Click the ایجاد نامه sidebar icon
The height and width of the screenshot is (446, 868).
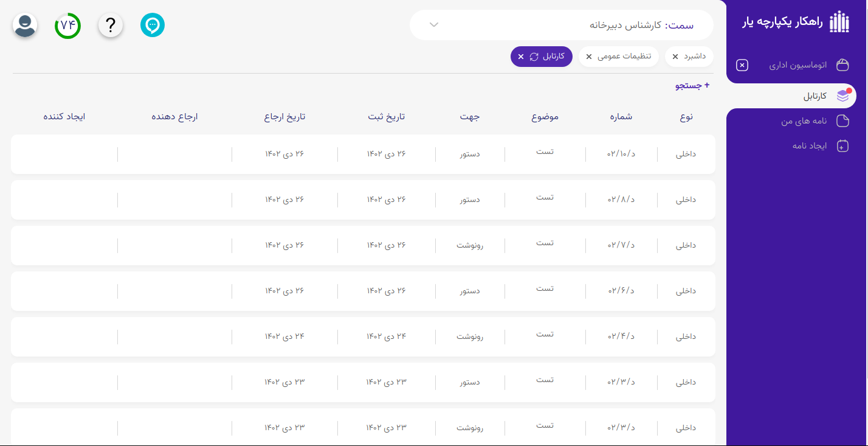coord(842,145)
